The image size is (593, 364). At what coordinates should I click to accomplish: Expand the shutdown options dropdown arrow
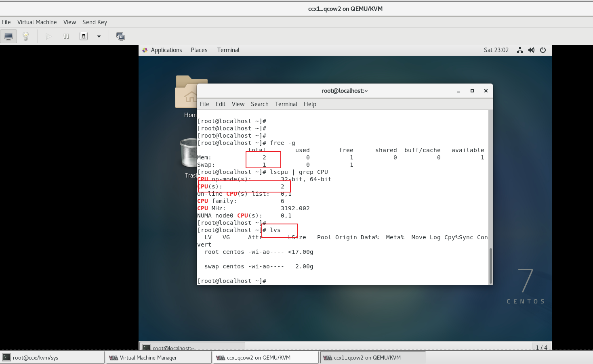(98, 36)
